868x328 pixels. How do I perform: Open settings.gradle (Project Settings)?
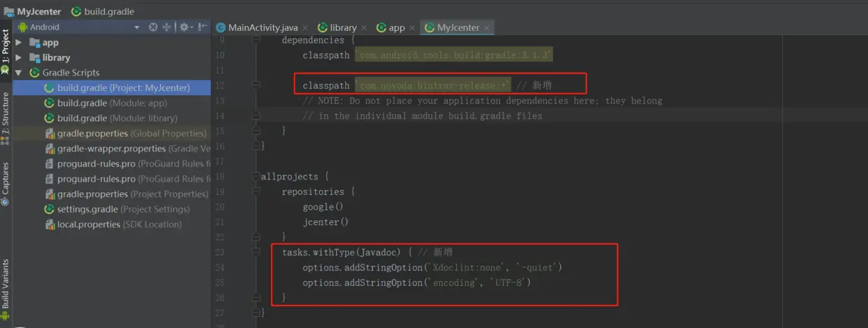(x=116, y=209)
